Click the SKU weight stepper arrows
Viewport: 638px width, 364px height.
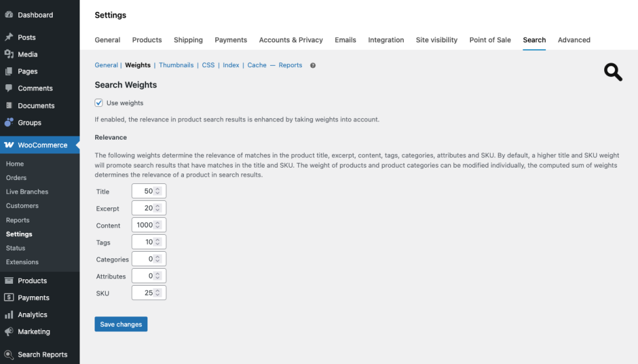(158, 293)
